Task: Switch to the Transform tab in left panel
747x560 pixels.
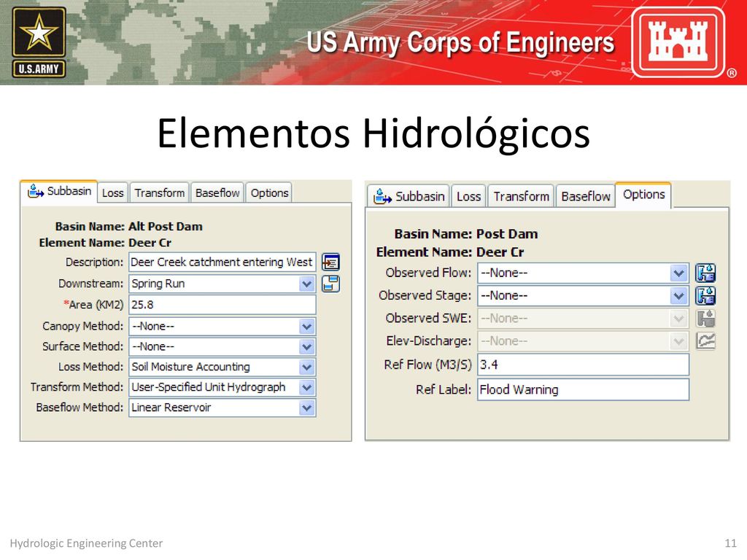Action: 160,192
